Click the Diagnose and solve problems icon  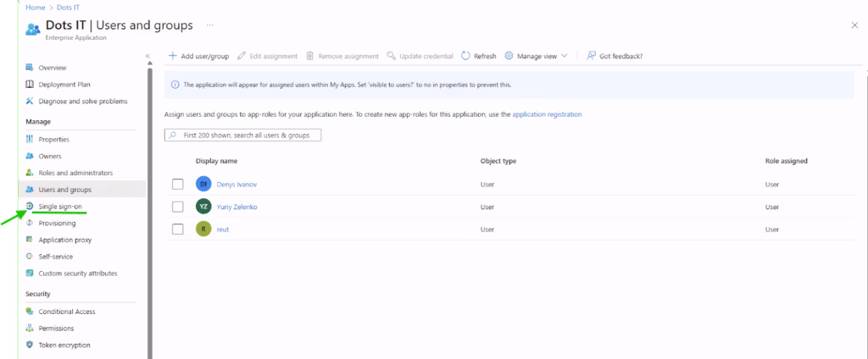point(30,102)
